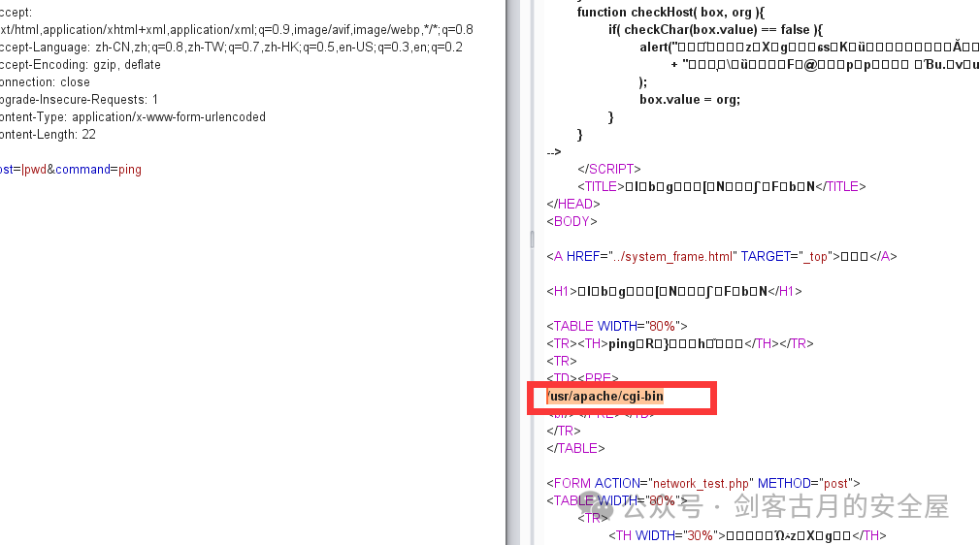This screenshot has height=545, width=980.
Task: Click the METHOD="post" attribute in FORM tag
Action: point(805,484)
